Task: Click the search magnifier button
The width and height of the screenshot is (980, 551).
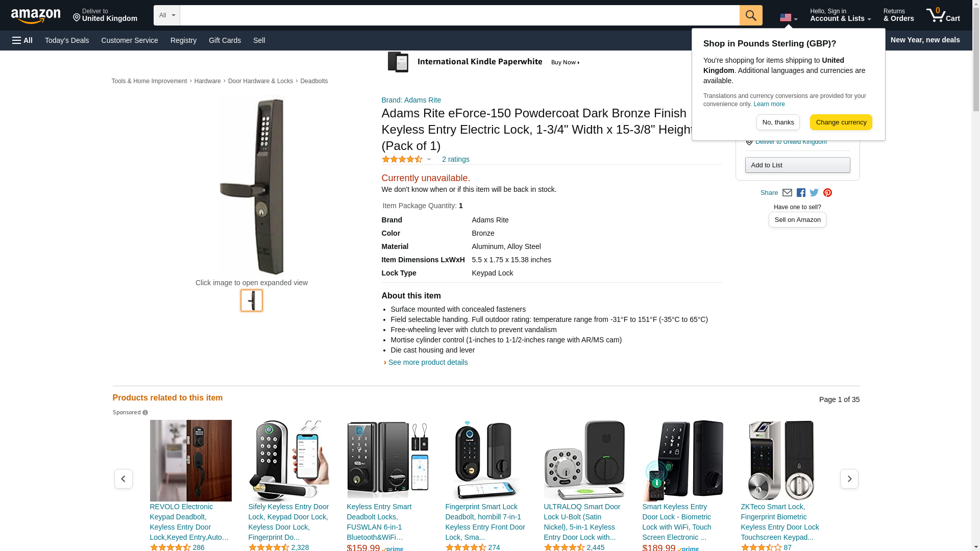Action: (750, 15)
